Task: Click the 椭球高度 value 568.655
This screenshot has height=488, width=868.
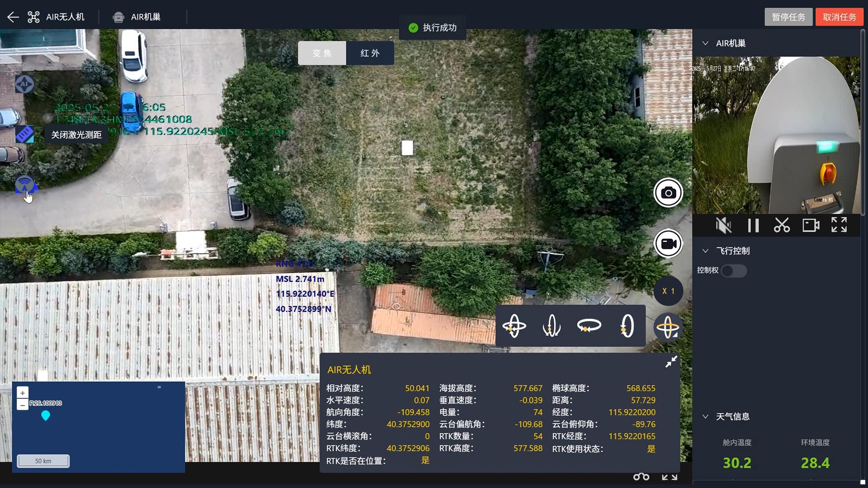Action: (641, 388)
